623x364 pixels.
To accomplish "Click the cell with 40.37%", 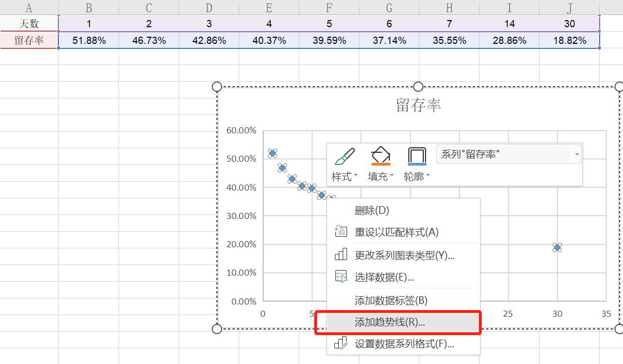I will click(269, 41).
